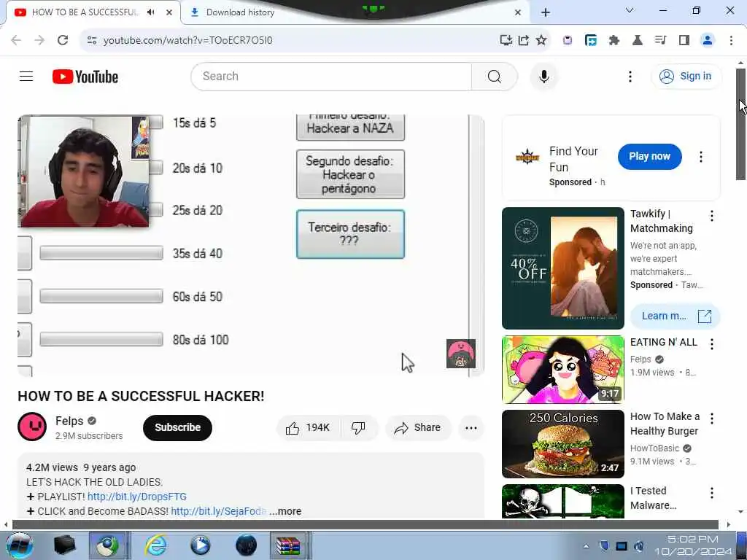Bookmark this page with the star
The height and width of the screenshot is (560, 747).
541,40
